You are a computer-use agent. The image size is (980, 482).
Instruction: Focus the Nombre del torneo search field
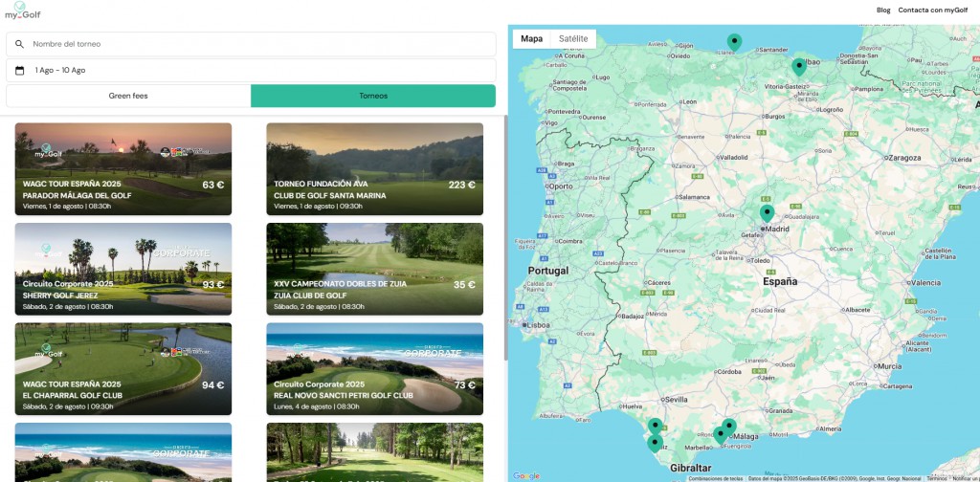tap(251, 44)
